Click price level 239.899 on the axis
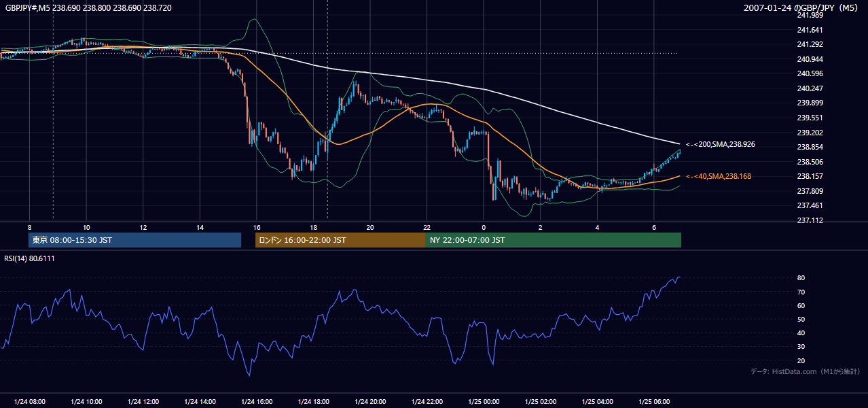The width and height of the screenshot is (868, 408). (x=810, y=103)
